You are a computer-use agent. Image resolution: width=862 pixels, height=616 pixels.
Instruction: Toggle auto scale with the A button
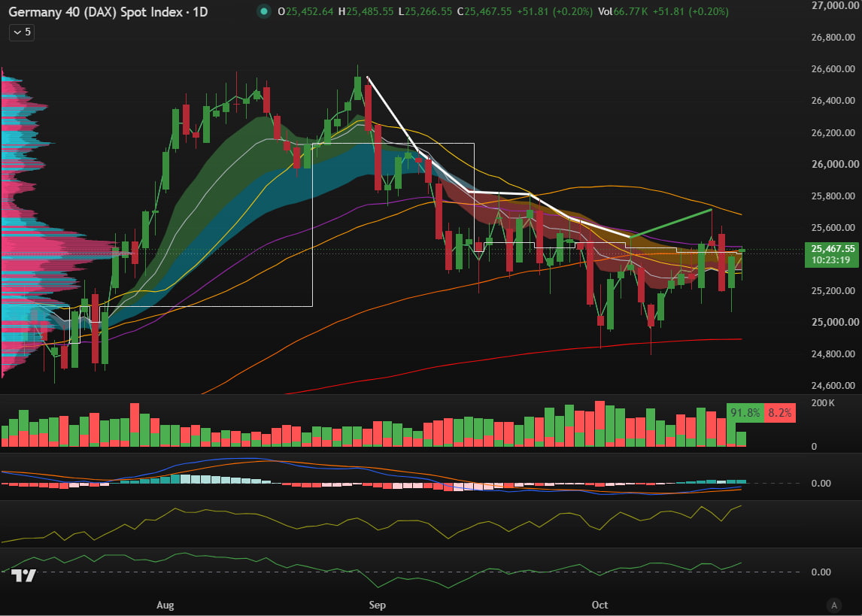(x=834, y=605)
